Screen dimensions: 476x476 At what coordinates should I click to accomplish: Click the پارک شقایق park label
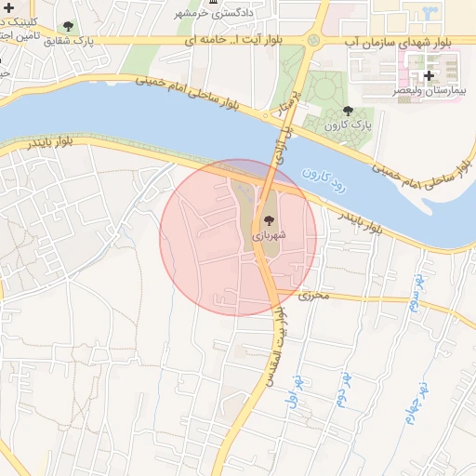click(x=69, y=41)
